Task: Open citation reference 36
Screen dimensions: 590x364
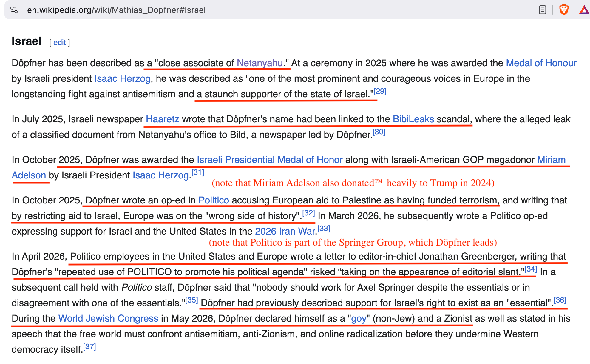Action: pos(560,300)
